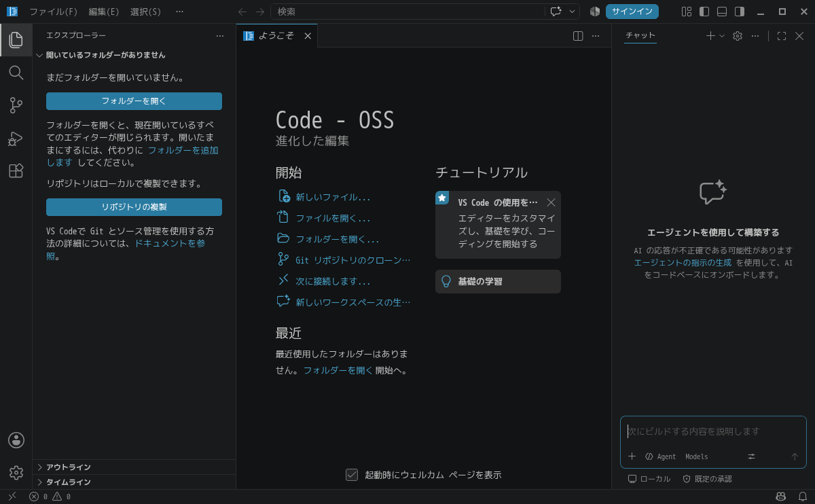Click the フォルダーを開く button
Image resolution: width=815 pixels, height=504 pixels.
[x=134, y=101]
